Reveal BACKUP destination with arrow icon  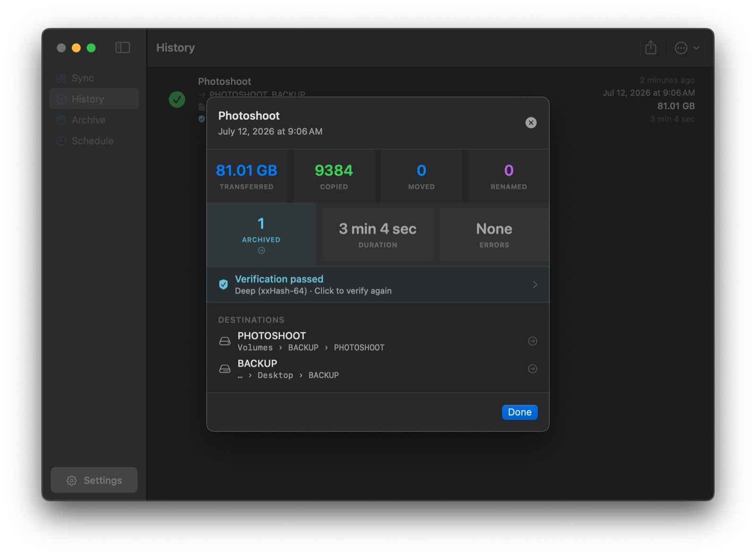tap(533, 369)
